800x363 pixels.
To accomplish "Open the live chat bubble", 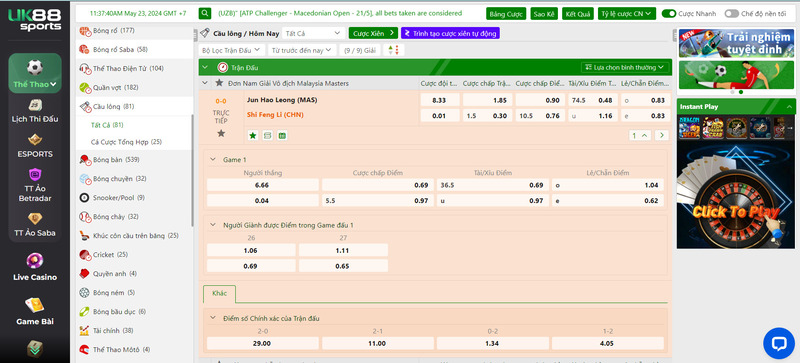I will [x=779, y=343].
